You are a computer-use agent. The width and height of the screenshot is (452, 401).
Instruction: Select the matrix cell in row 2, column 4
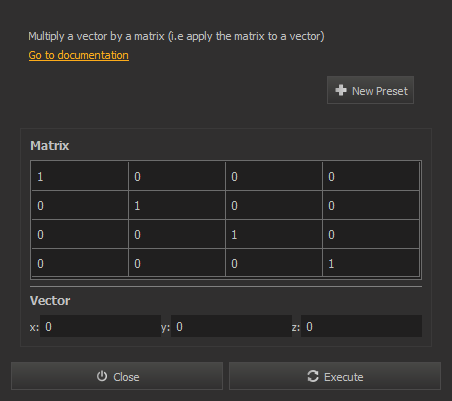[x=371, y=205]
